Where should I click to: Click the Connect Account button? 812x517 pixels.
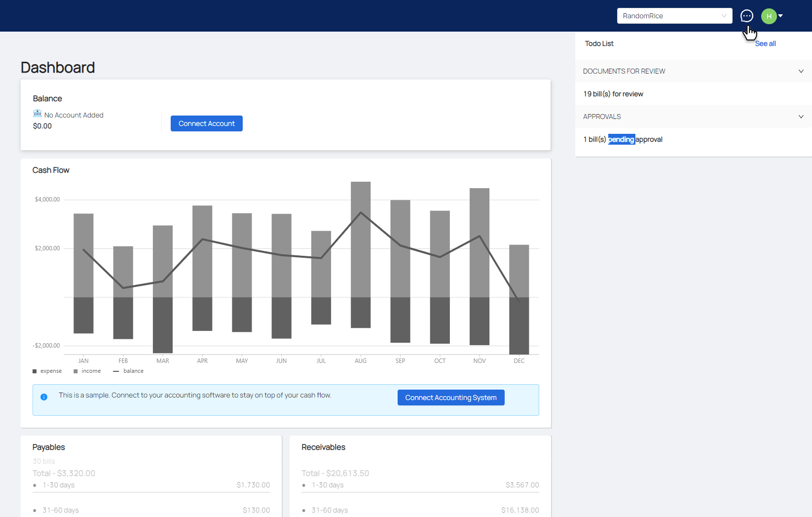tap(206, 123)
